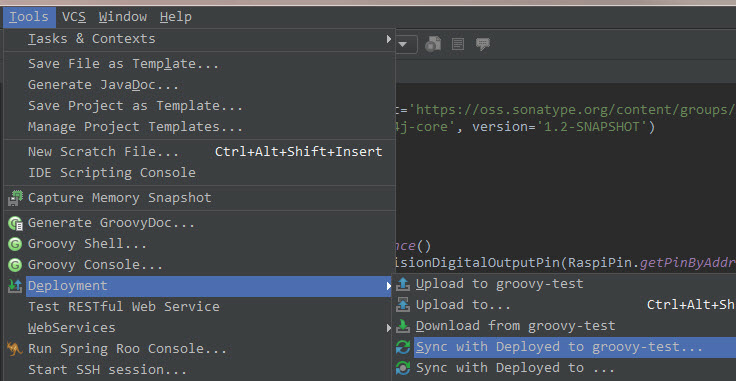Image resolution: width=736 pixels, height=381 pixels.
Task: Click the Upload to... icon
Action: [x=403, y=305]
